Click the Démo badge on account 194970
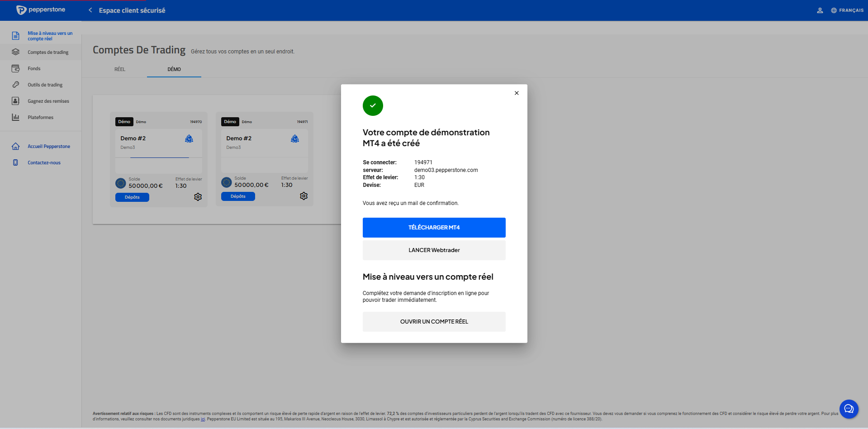This screenshot has height=429, width=868. pos(124,122)
